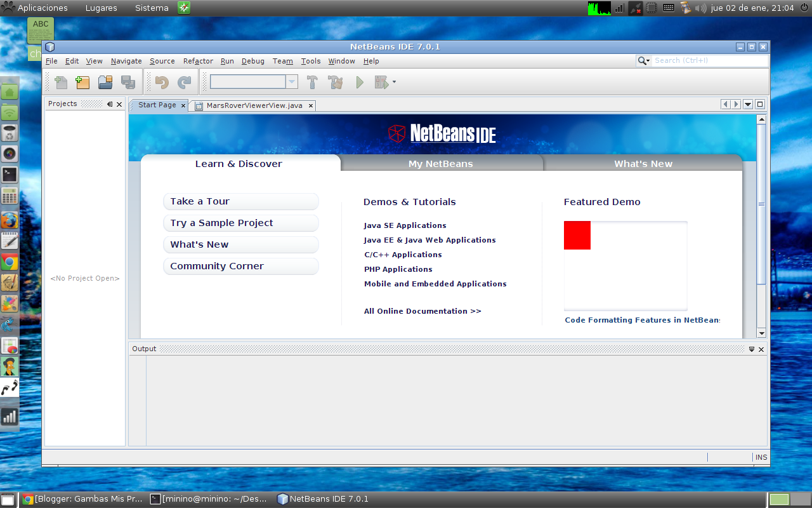Click the Undo arrow icon

click(162, 82)
